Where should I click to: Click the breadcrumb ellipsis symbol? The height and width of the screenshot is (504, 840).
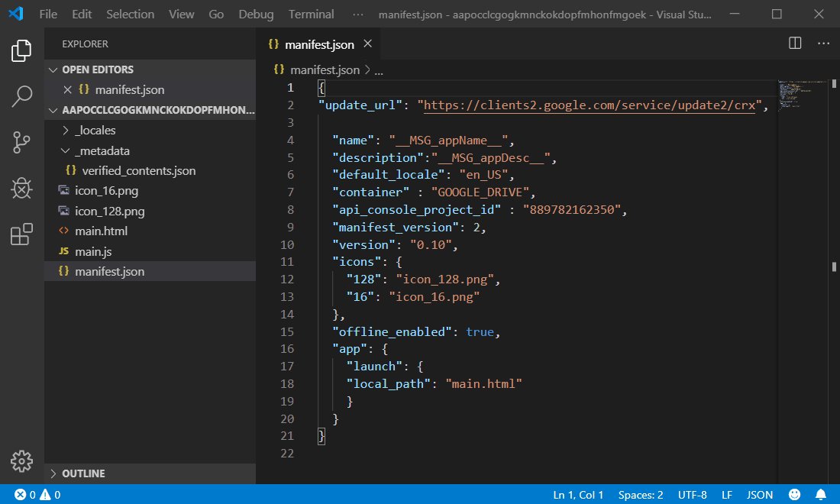[379, 70]
